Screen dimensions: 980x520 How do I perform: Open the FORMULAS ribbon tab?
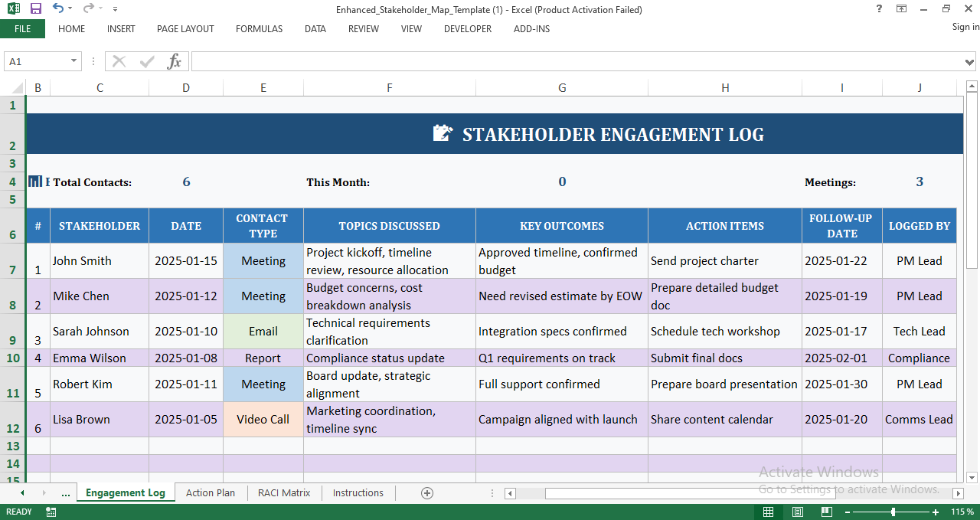coord(259,29)
